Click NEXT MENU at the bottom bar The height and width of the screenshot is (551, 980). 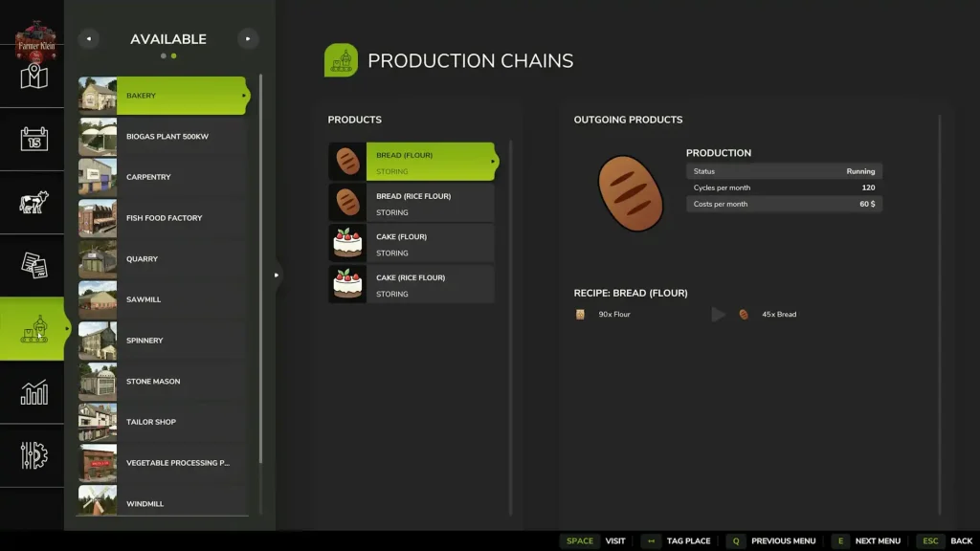click(878, 540)
